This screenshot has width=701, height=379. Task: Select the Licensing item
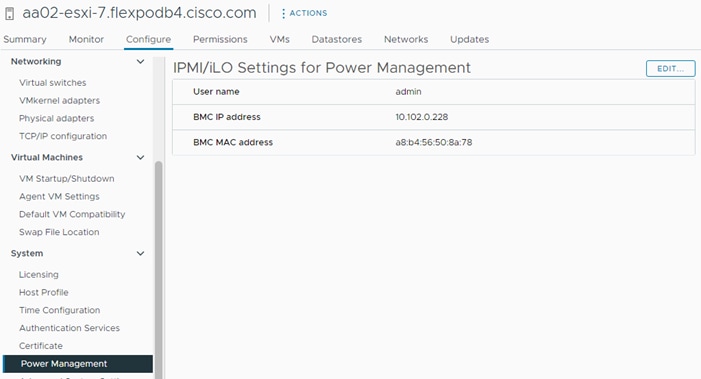coord(39,274)
